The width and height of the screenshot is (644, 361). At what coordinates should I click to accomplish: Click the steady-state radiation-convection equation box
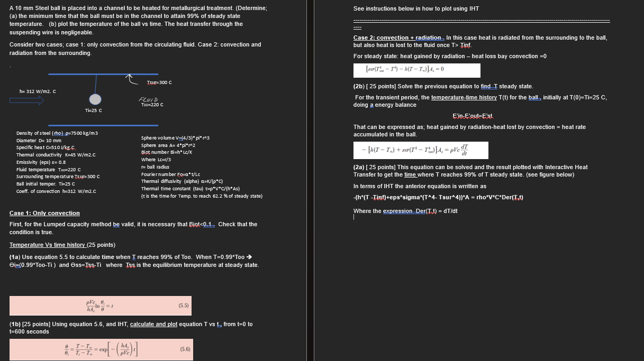pyautogui.click(x=417, y=70)
